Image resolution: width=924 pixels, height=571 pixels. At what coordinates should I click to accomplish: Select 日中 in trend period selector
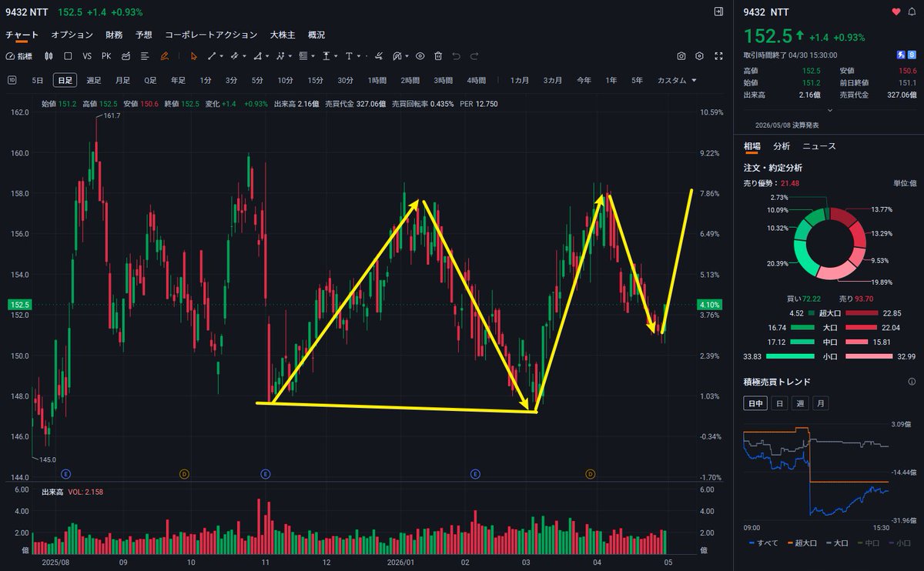755,403
